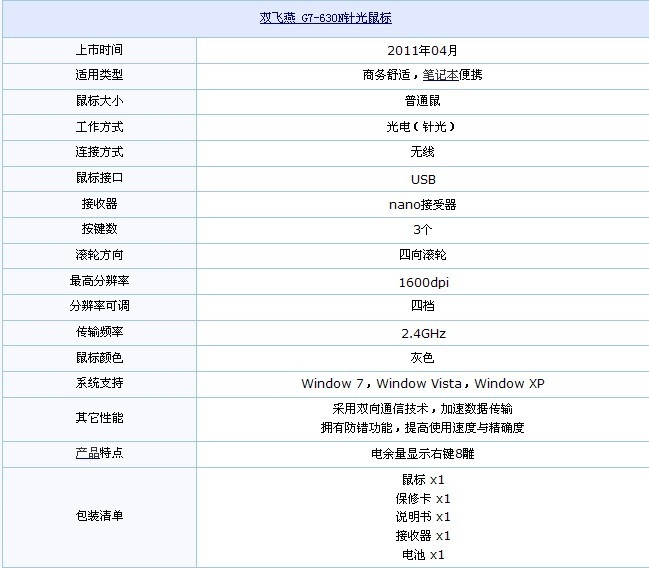Select the 鼠标接口 label cell

tap(99, 178)
